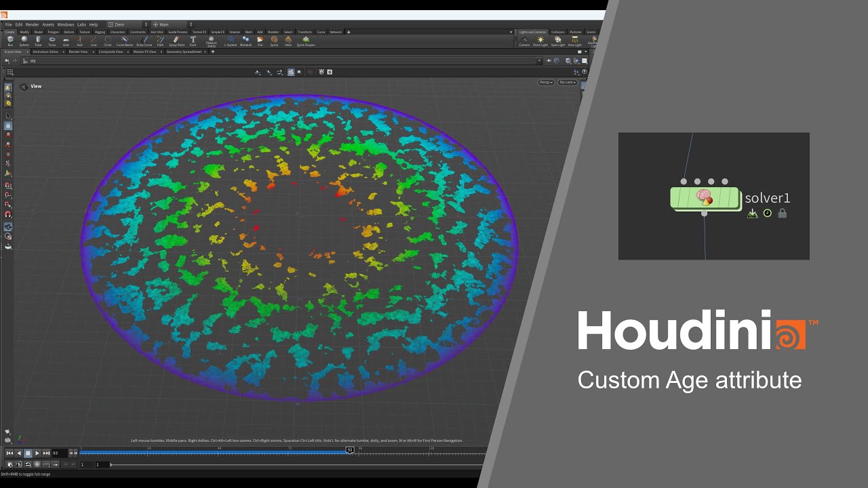This screenshot has width=868, height=488.
Task: Play the timeline forward
Action: (x=37, y=453)
